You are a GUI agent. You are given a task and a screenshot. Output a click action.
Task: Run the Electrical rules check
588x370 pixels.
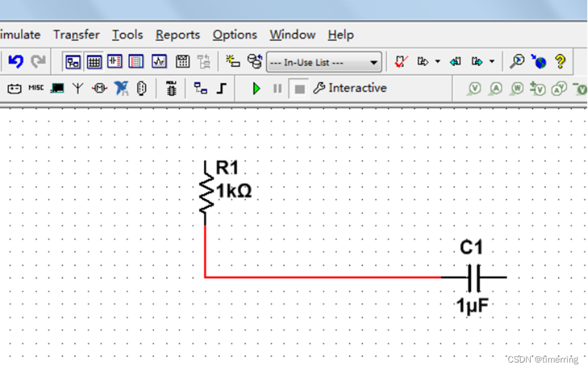tap(401, 61)
